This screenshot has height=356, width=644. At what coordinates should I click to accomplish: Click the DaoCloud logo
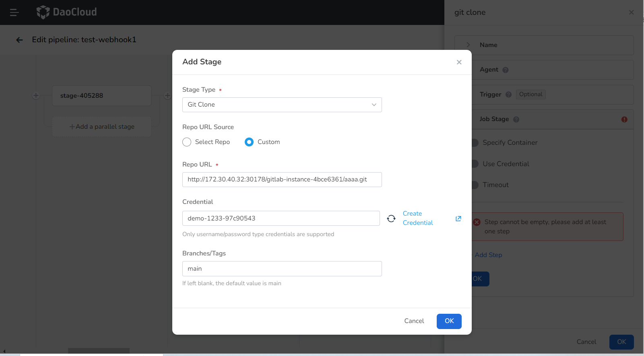tap(67, 12)
